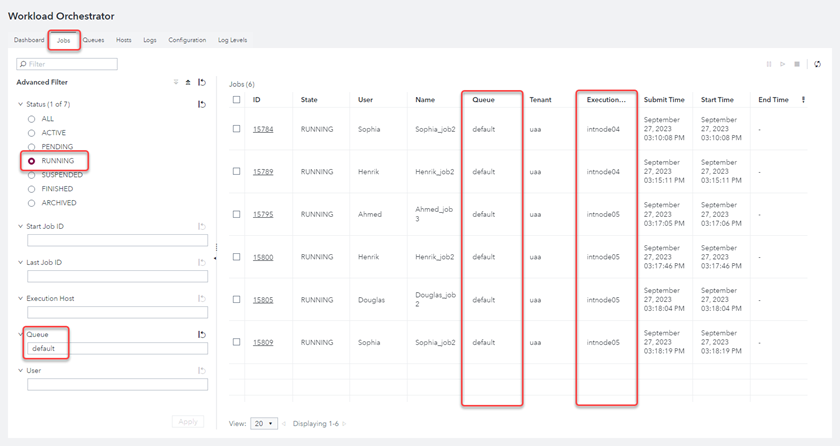Switch to the Logs tab
The height and width of the screenshot is (446, 840).
pos(150,40)
